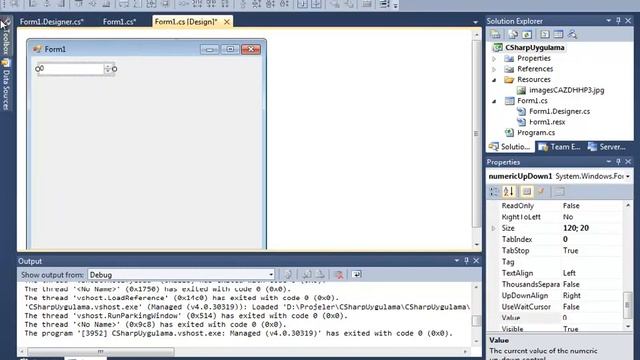Click the Solution Explorer Properties toolbar icon
640x360 pixels.
(496, 34)
